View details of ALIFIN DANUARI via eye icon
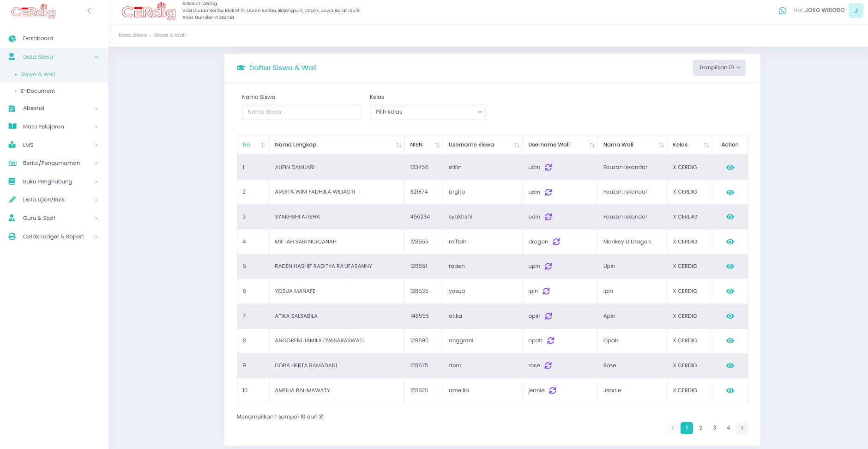This screenshot has height=449, width=868. click(730, 167)
